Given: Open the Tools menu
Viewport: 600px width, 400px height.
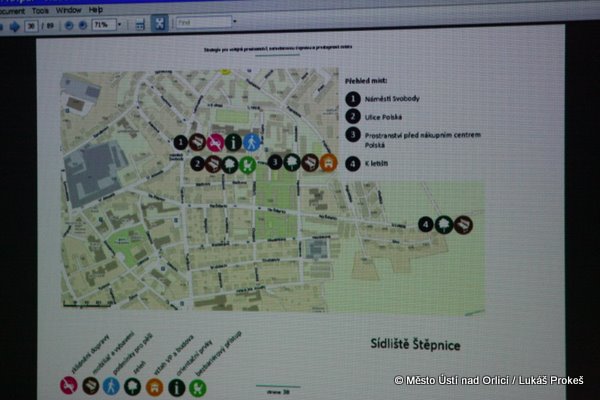Looking at the screenshot, I should click(x=40, y=9).
